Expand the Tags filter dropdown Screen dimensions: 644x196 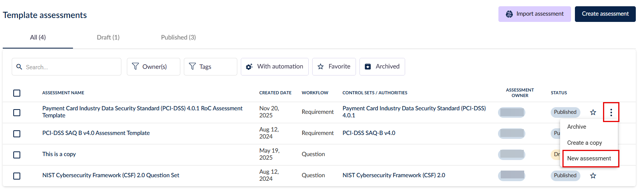tap(210, 67)
